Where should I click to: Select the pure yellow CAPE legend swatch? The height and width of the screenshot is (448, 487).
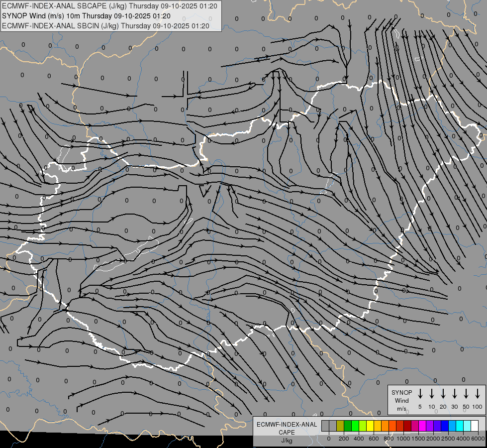tap(370, 426)
